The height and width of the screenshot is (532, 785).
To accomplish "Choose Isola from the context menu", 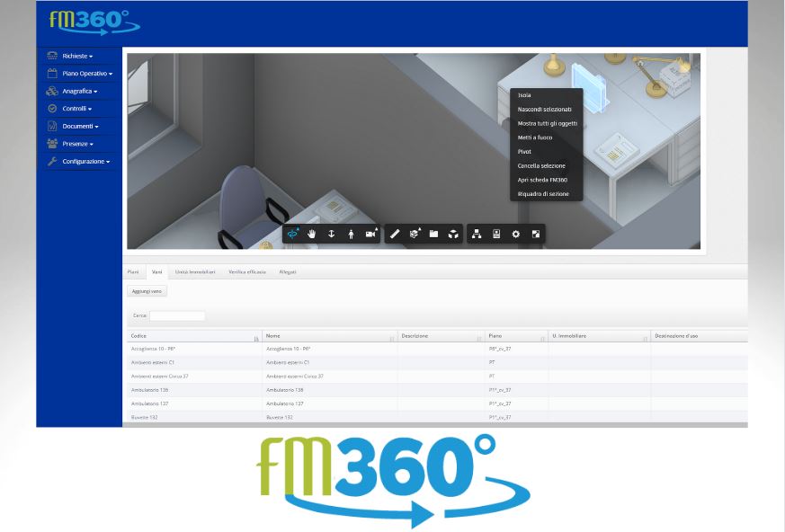I will point(524,95).
